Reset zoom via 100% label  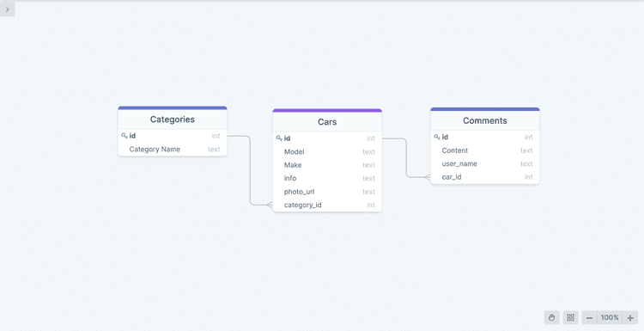pyautogui.click(x=610, y=317)
